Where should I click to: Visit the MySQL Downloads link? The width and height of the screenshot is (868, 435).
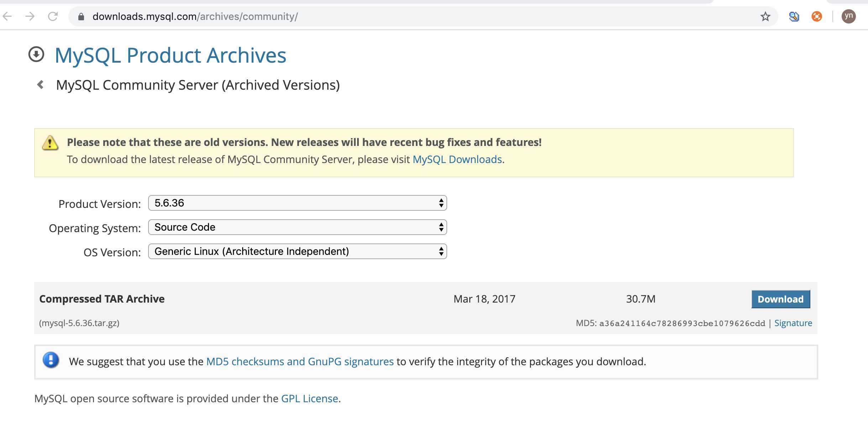[457, 159]
